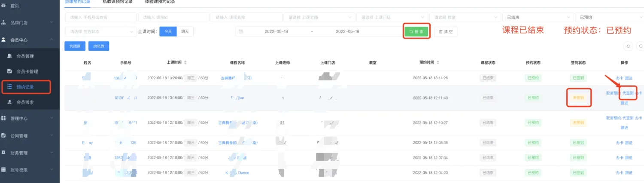Screen dimensions: 644x183
Task: Select the 明天 time toggle
Action: point(185,32)
